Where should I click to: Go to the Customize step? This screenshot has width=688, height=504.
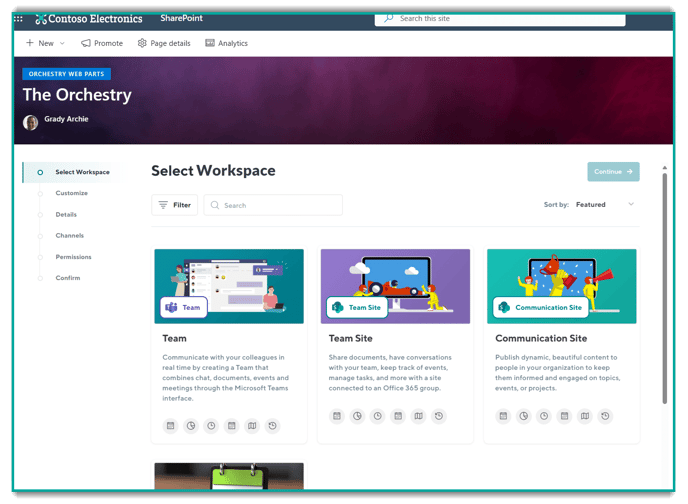[x=71, y=193]
